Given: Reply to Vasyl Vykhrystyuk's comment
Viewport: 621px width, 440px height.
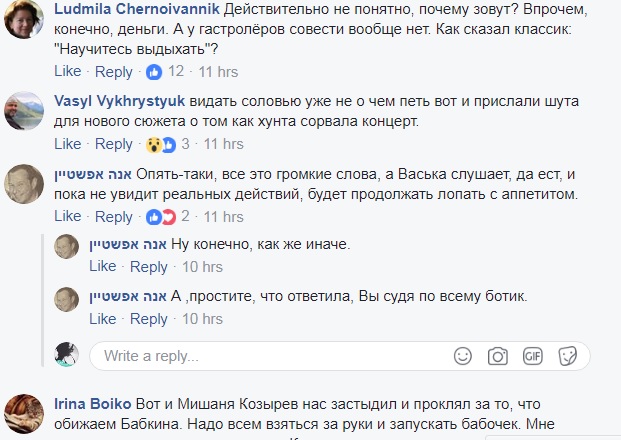Looking at the screenshot, I should 113,144.
